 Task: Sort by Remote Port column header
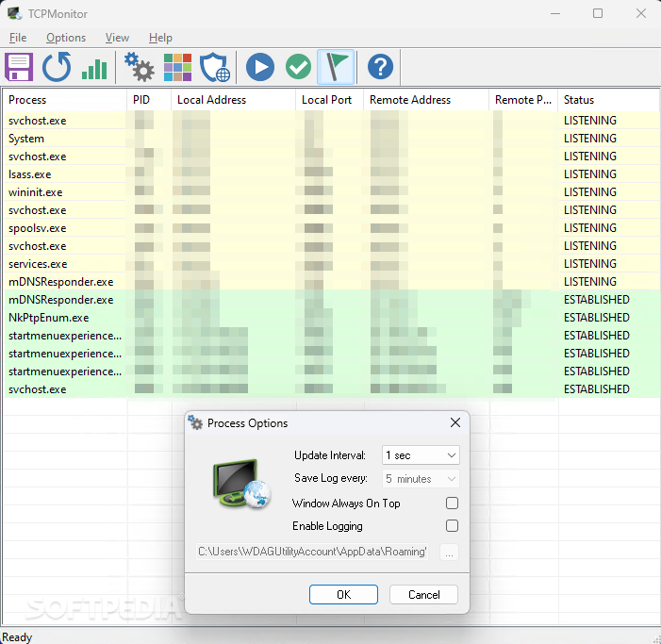click(x=523, y=100)
